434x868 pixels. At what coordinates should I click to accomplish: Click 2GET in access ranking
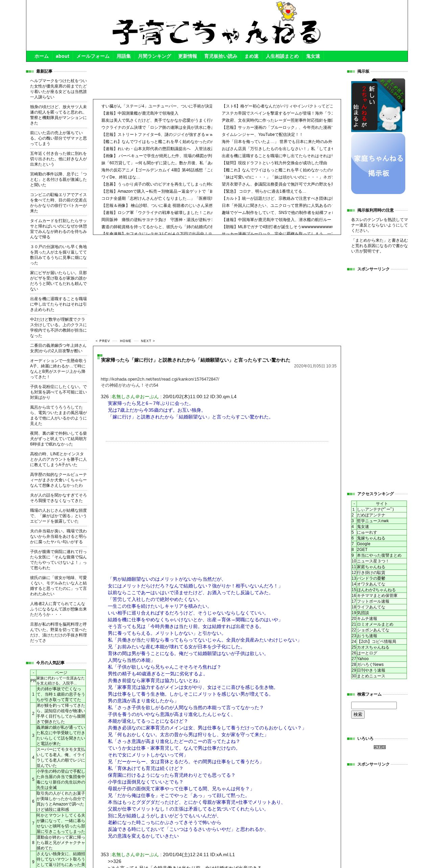[362, 550]
